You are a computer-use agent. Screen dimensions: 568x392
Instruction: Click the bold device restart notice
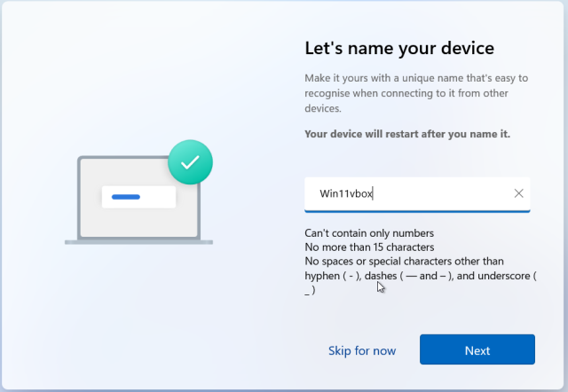(407, 134)
